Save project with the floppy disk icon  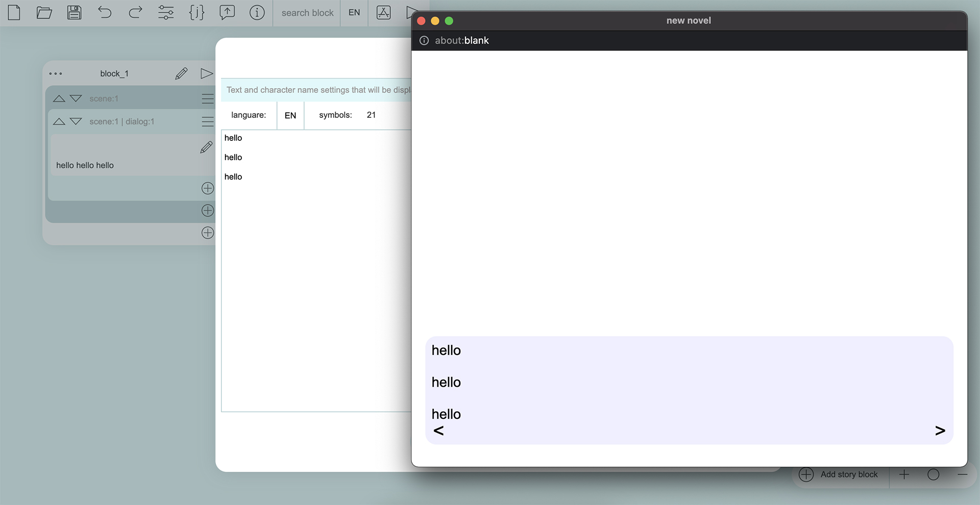(x=75, y=12)
